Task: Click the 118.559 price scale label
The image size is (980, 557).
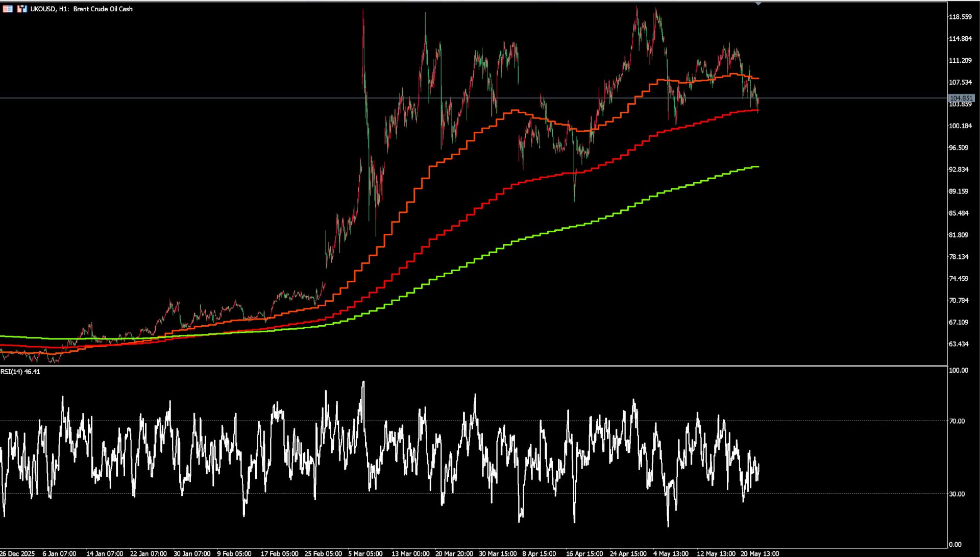Action: pos(960,17)
